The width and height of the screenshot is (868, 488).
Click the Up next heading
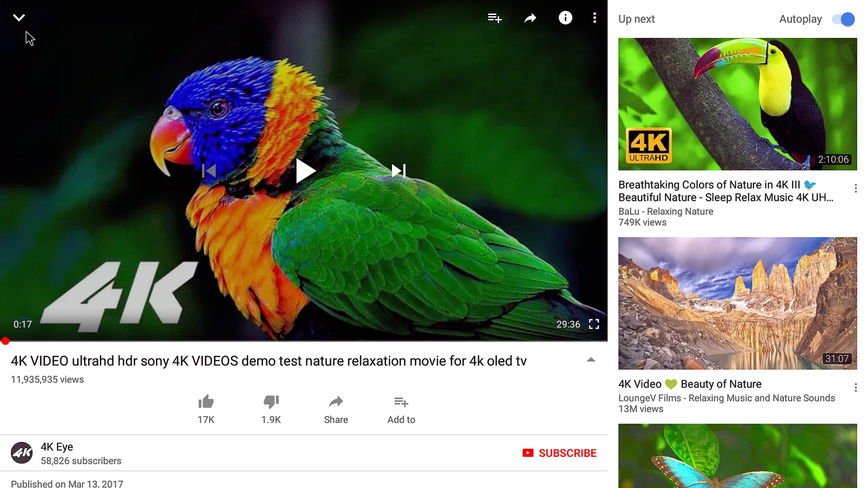(x=637, y=19)
